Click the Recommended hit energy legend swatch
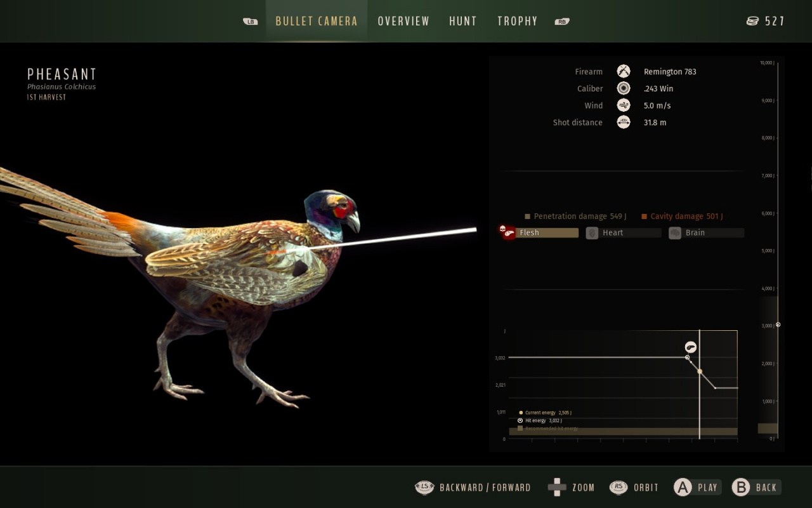Viewport: 812px width, 508px height. click(x=520, y=429)
